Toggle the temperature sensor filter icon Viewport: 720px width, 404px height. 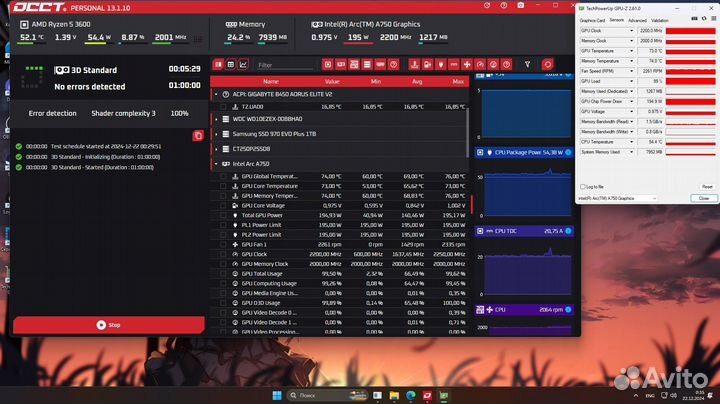414,65
